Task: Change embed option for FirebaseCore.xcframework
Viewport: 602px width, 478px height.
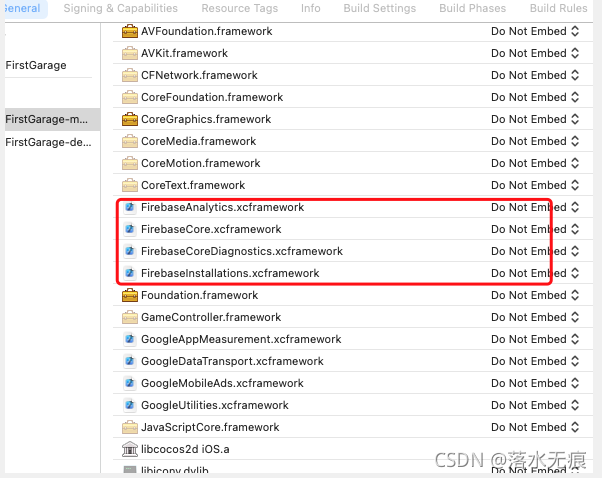Action: [535, 229]
